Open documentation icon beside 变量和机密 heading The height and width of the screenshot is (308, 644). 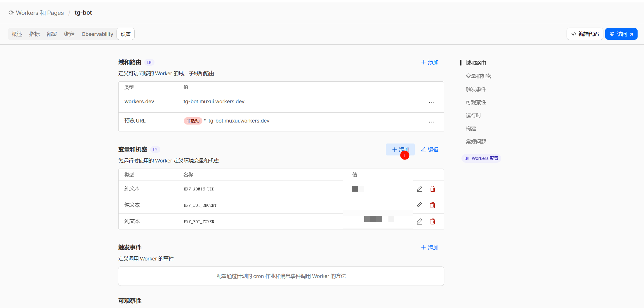click(x=155, y=149)
